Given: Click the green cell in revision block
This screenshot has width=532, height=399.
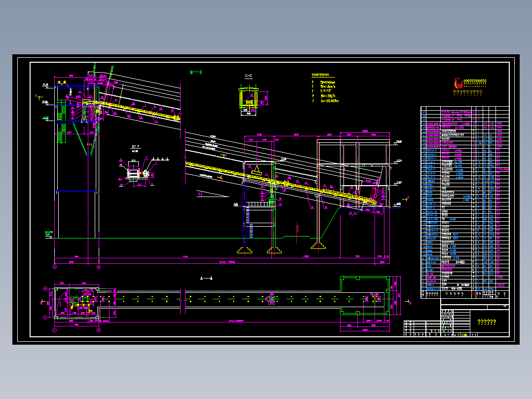Looking at the screenshot, I should (444, 331).
